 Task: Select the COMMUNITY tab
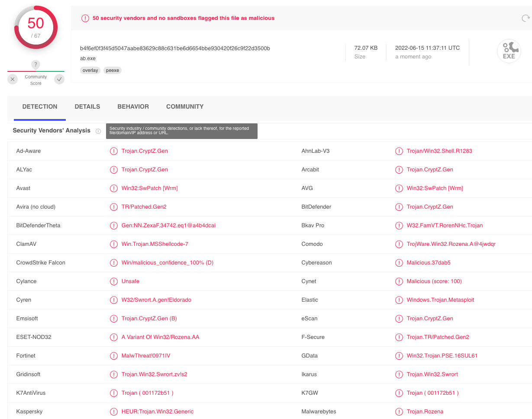click(185, 106)
